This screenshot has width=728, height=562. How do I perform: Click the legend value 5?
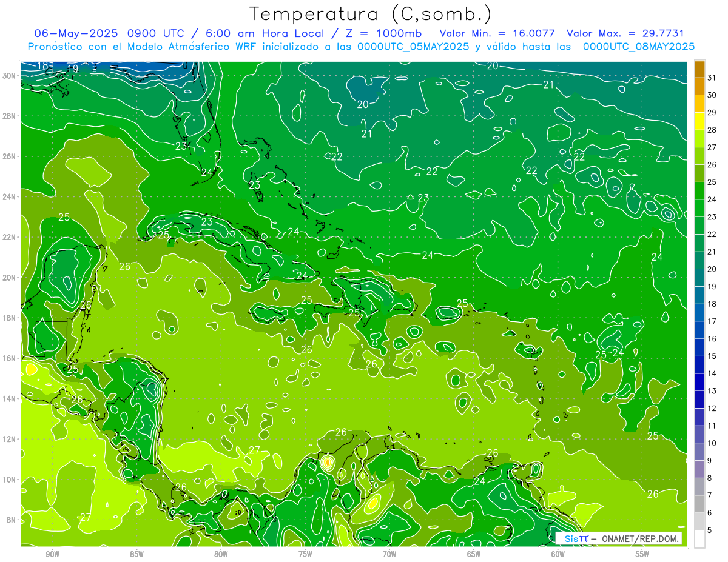tap(710, 530)
